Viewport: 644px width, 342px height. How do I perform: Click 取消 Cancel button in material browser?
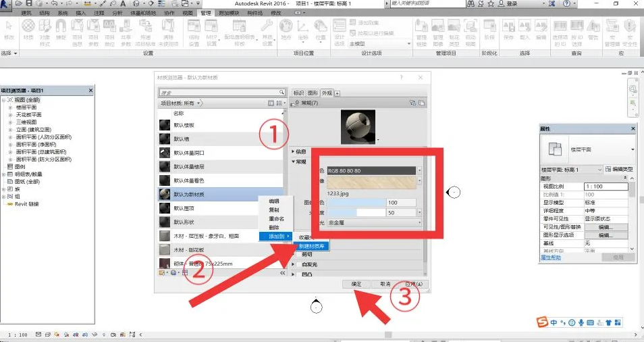(x=385, y=284)
